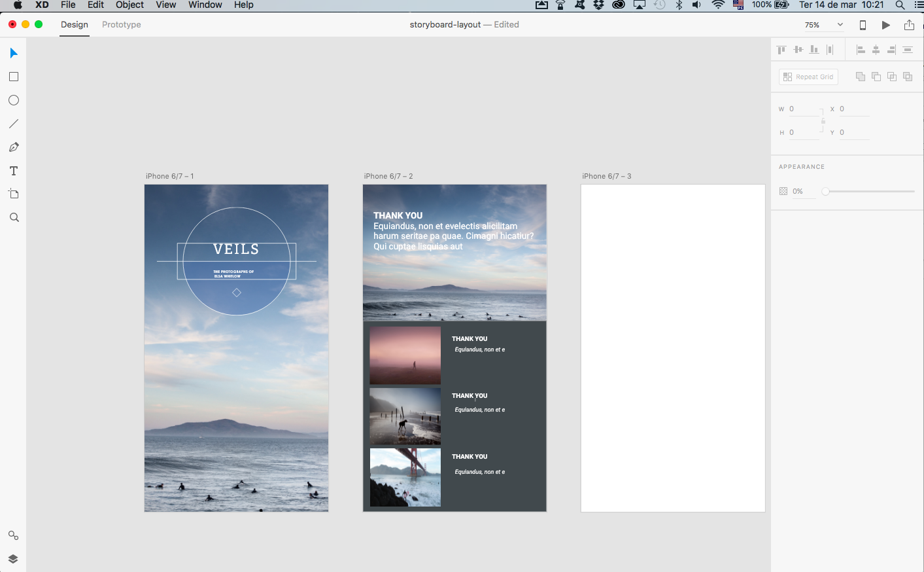Open the Help menu
The height and width of the screenshot is (572, 924).
click(243, 5)
